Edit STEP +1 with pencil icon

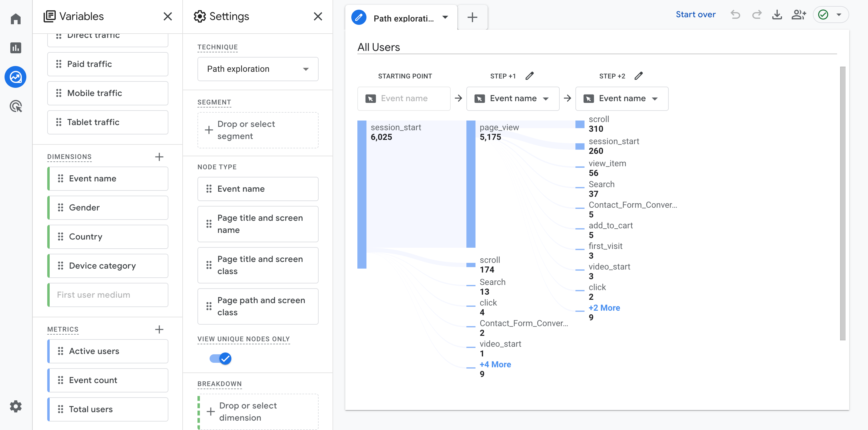(x=529, y=76)
